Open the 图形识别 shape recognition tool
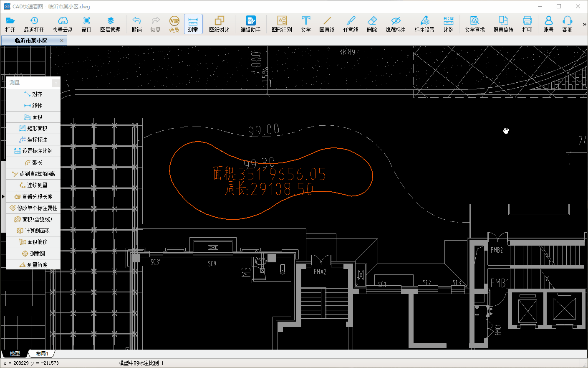588x368 pixels. point(282,24)
